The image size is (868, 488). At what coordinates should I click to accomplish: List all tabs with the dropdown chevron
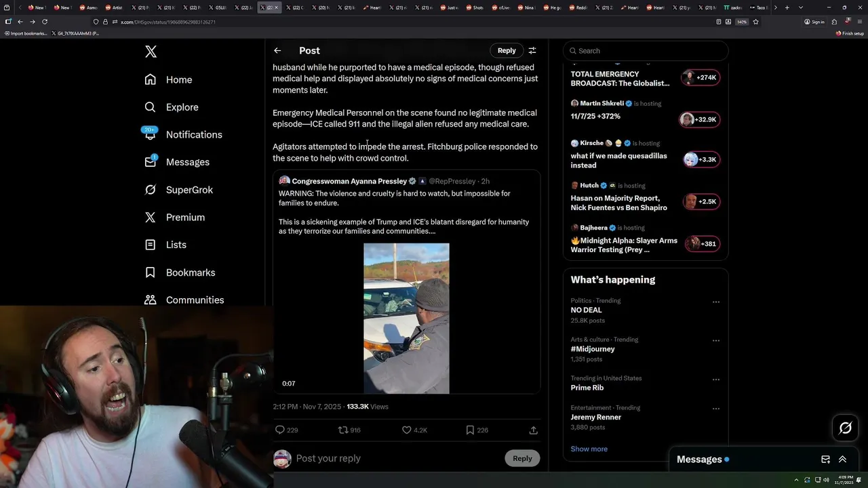801,7
